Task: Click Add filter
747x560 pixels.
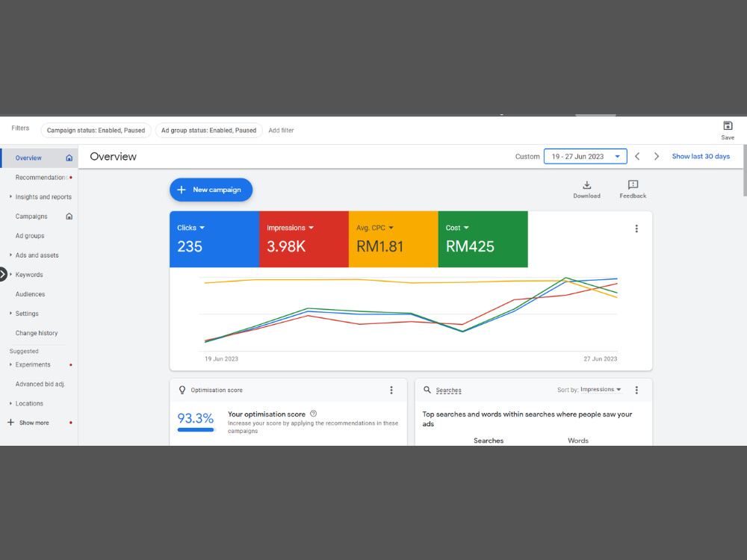Action: pos(281,131)
